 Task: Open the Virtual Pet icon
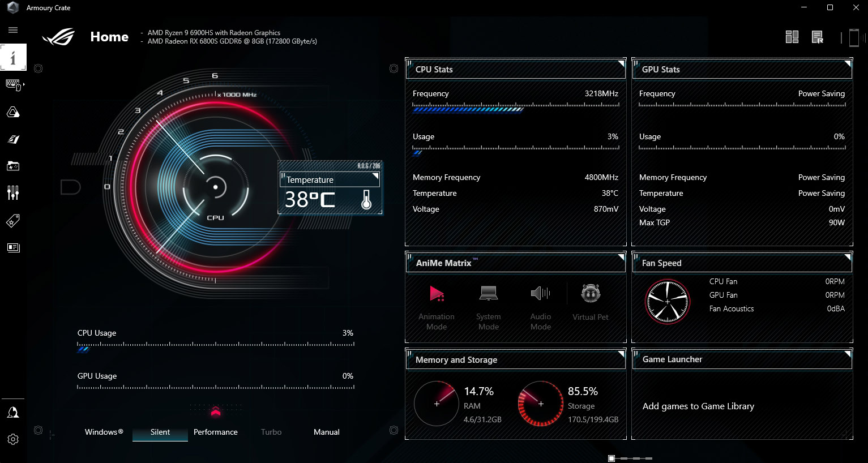click(591, 293)
